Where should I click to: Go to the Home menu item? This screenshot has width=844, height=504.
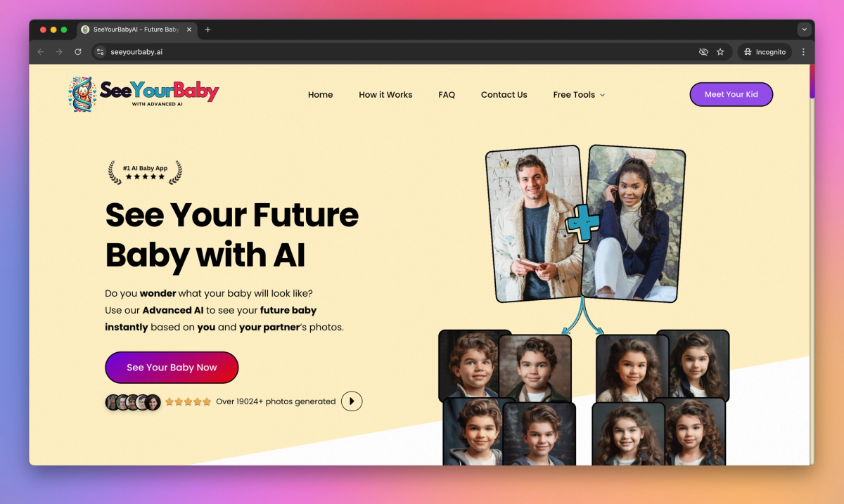[x=321, y=95]
